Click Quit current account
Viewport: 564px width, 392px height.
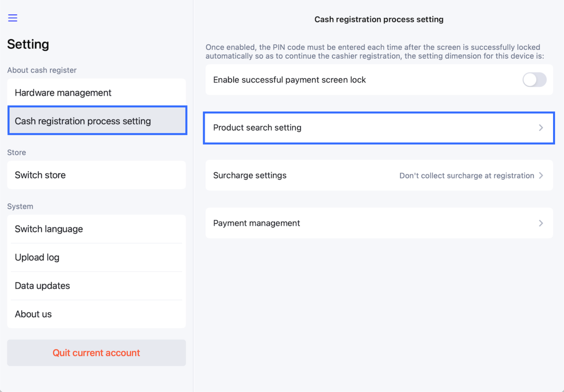click(96, 353)
